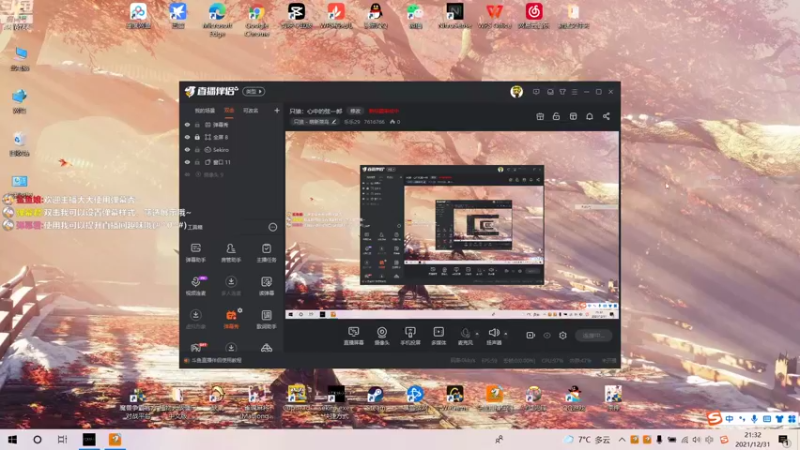Click the gift box icon in toolbar
This screenshot has height=450, width=800.
coord(540,116)
